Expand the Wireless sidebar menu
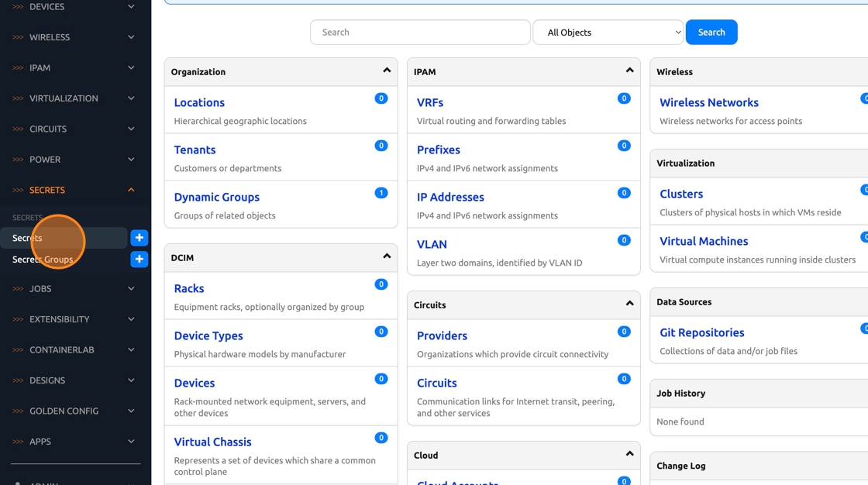This screenshot has width=868, height=485. [x=75, y=37]
